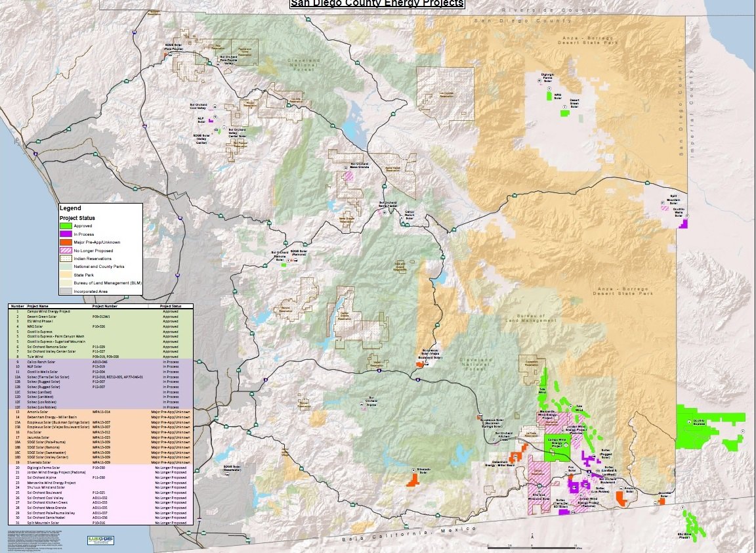Click the green Approved legend swatch
The height and width of the screenshot is (553, 756).
(66, 226)
